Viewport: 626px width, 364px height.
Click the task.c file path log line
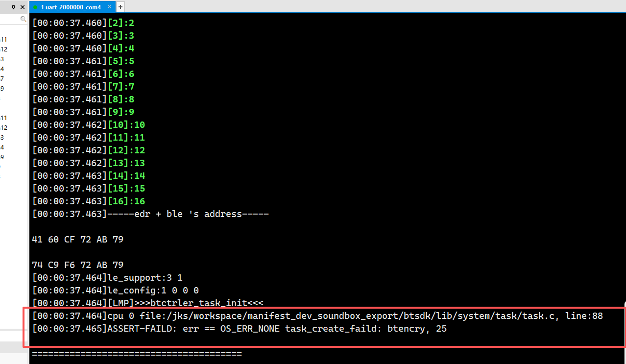coord(317,316)
